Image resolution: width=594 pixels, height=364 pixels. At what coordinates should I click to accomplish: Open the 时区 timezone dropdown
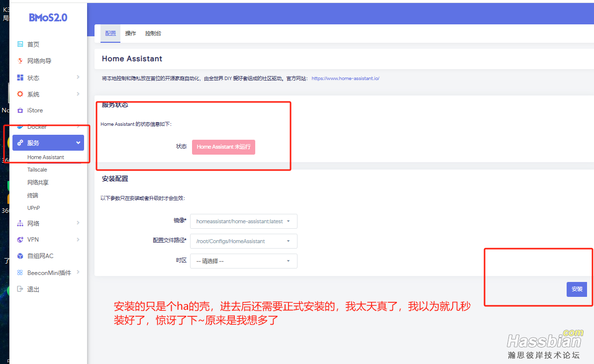pos(244,261)
